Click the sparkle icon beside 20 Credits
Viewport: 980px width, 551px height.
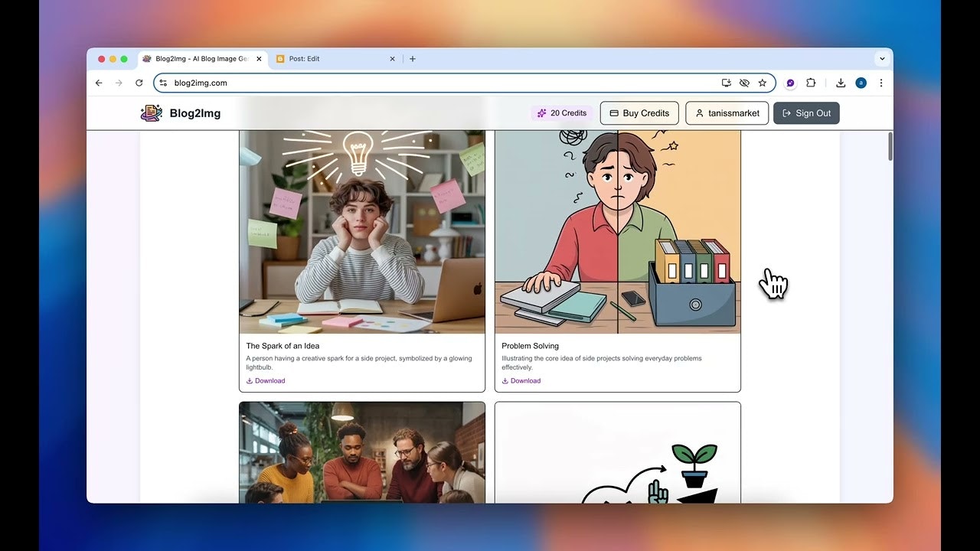click(542, 113)
